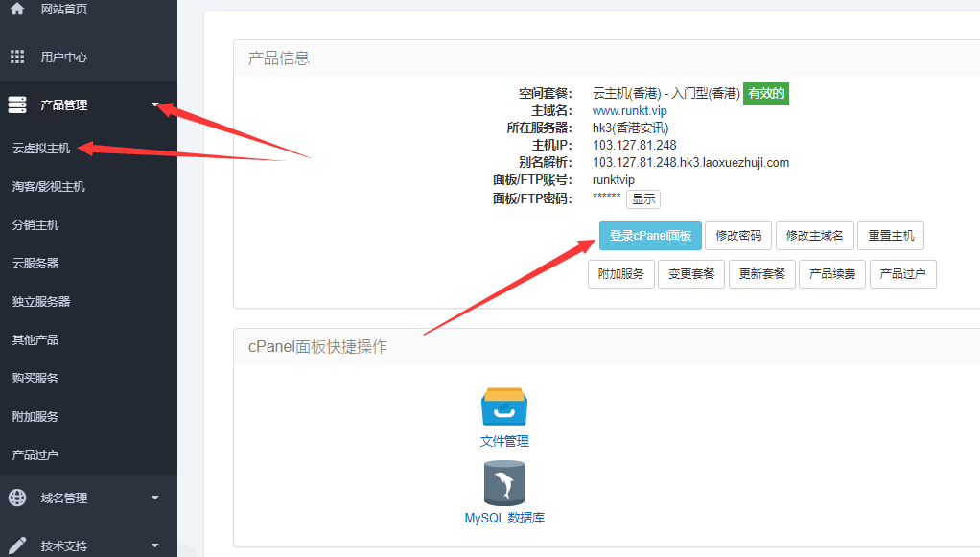Open the www.runkt.vip domain link
The image size is (980, 557).
click(x=629, y=110)
